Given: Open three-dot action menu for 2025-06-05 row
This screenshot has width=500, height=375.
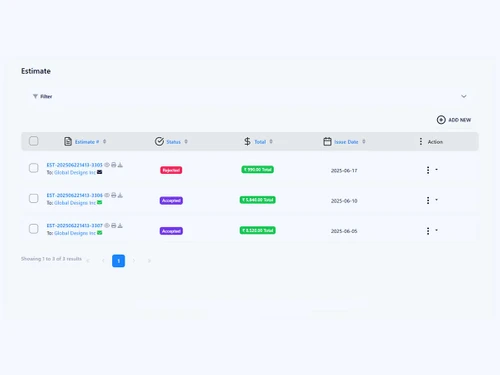Looking at the screenshot, I should [x=428, y=231].
